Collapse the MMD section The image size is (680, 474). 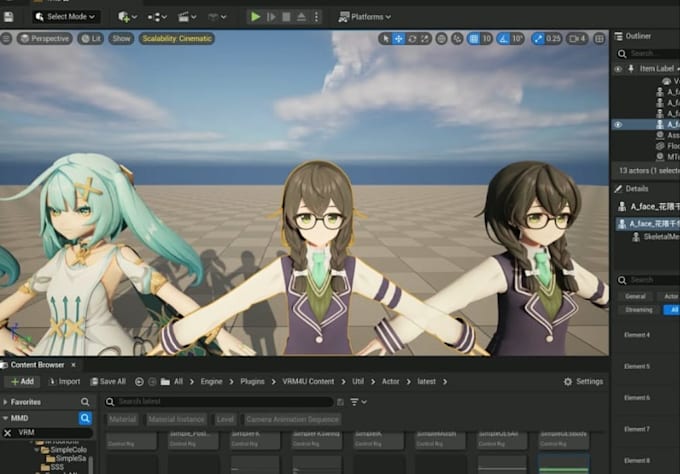pos(5,418)
